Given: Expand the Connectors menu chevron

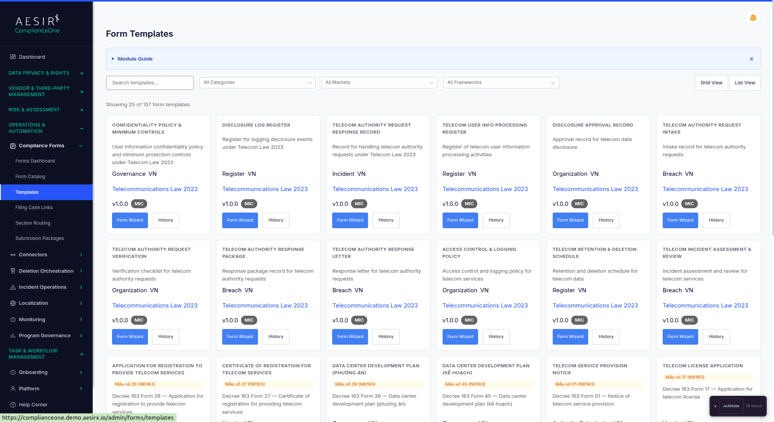Looking at the screenshot, I should point(81,255).
